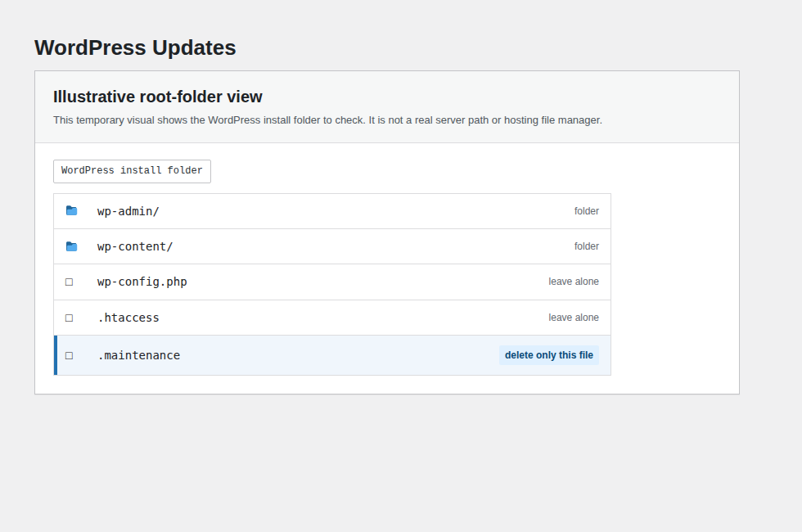Click 'leave alone' label beside .htaccess
This screenshot has width=802, height=532.
pos(574,318)
